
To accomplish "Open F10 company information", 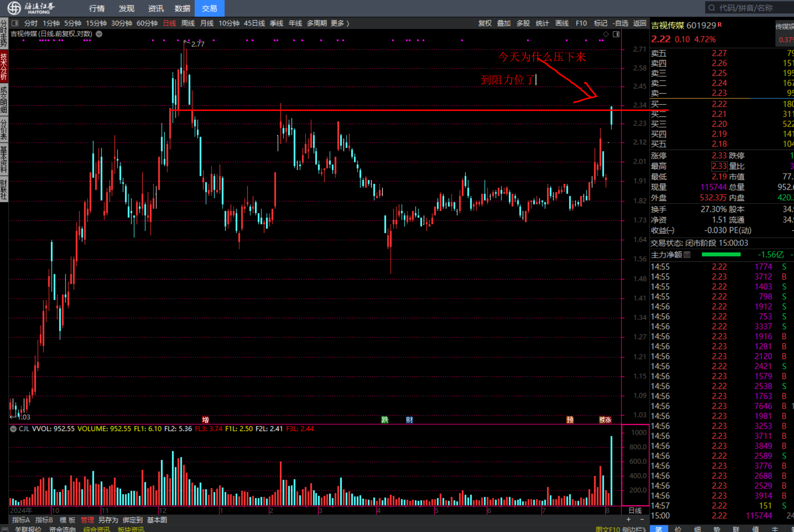I will pos(581,23).
